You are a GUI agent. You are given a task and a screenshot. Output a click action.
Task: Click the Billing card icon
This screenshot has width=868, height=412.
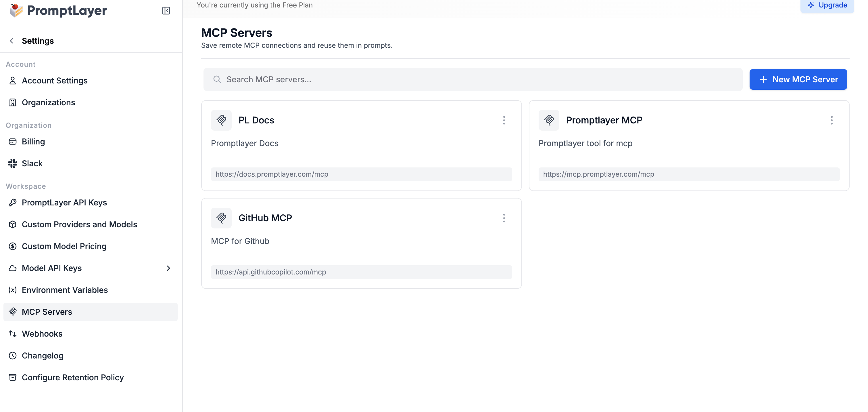click(12, 141)
